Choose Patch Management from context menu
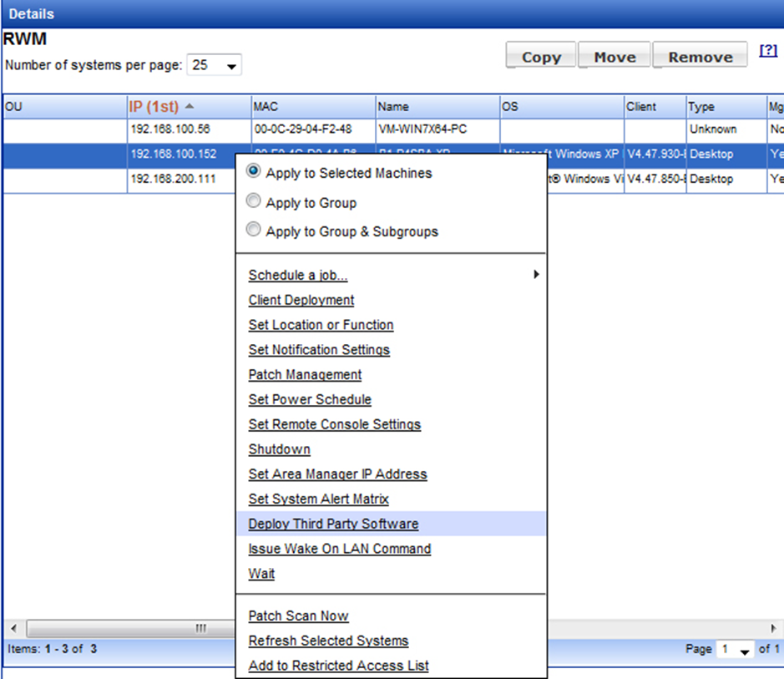784x679 pixels. click(305, 375)
